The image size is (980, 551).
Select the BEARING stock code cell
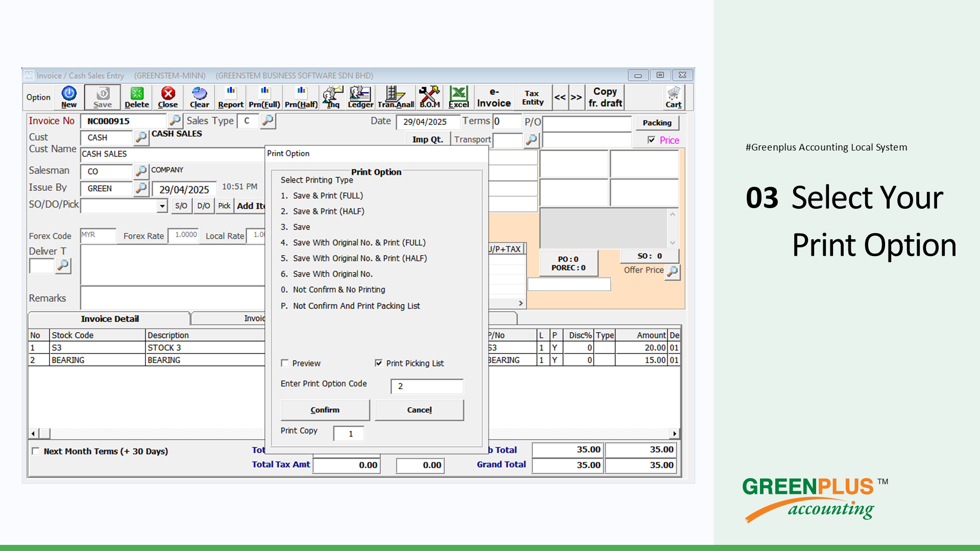(97, 360)
